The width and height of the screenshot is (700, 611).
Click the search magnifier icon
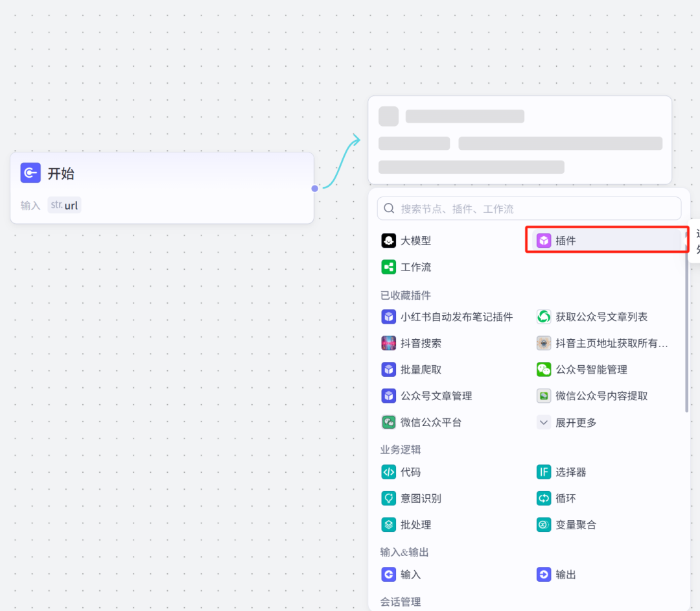[x=389, y=209]
